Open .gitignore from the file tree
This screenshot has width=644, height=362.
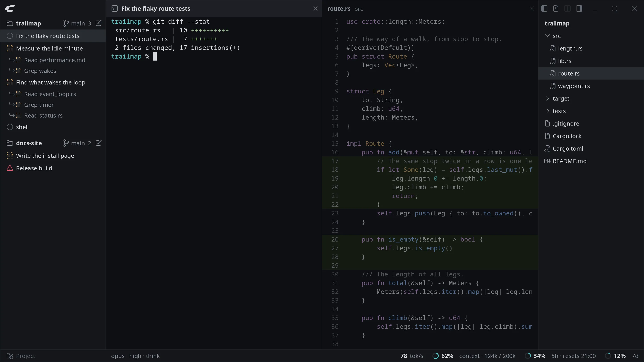pos(591,123)
